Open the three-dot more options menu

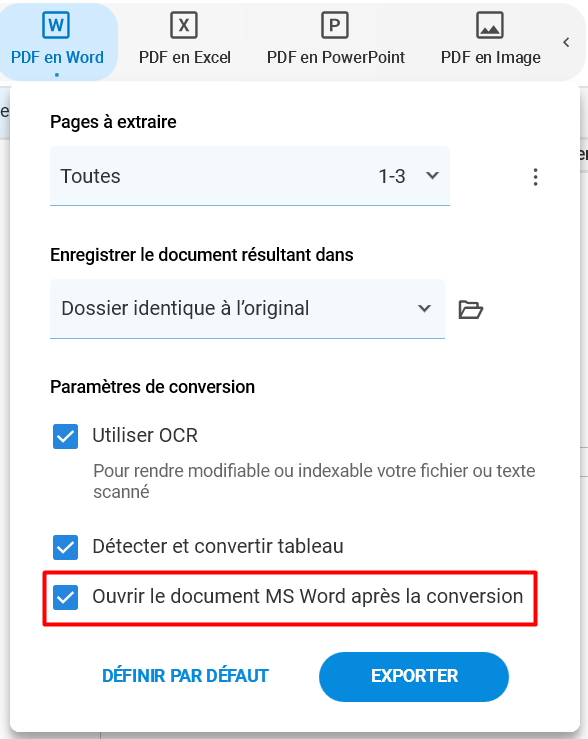pyautogui.click(x=535, y=177)
